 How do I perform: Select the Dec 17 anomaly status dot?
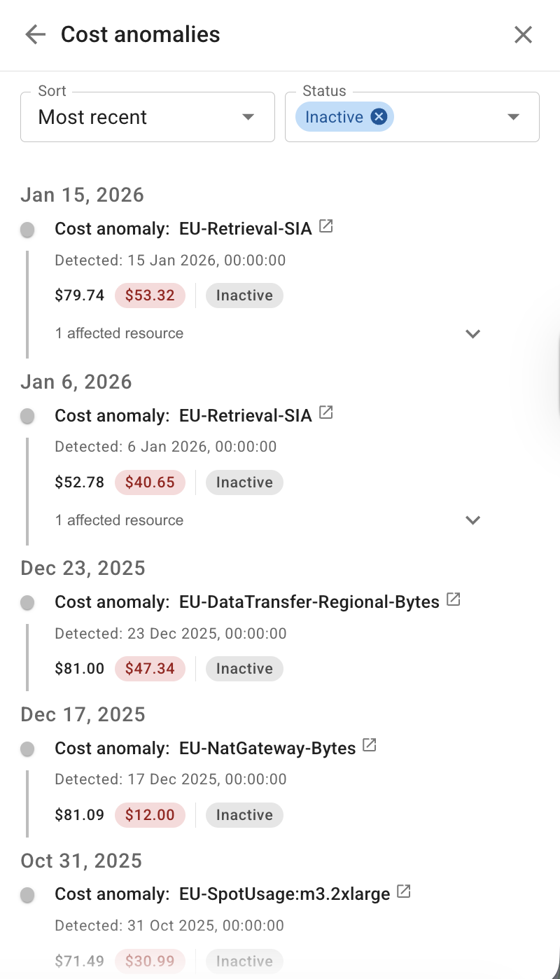tap(27, 749)
